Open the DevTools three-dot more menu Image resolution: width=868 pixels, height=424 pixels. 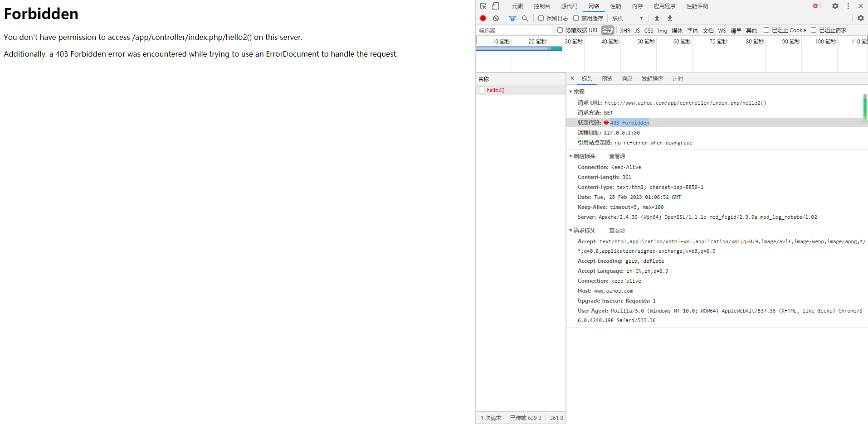[x=848, y=6]
